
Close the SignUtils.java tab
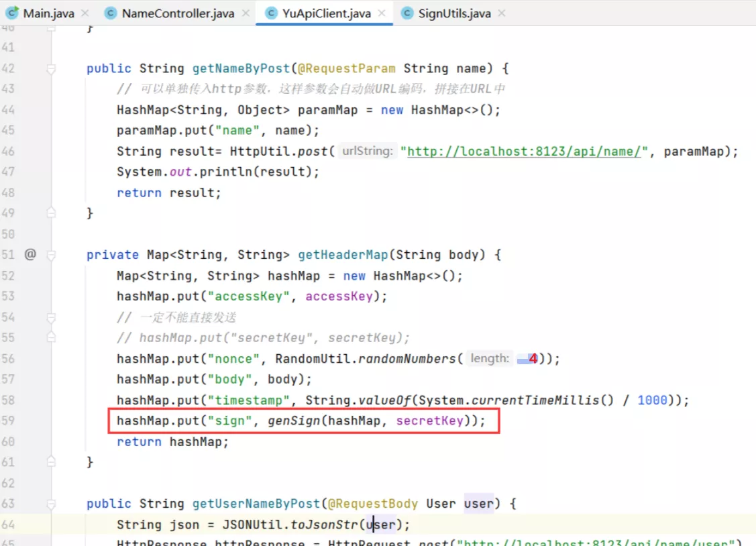coord(502,13)
